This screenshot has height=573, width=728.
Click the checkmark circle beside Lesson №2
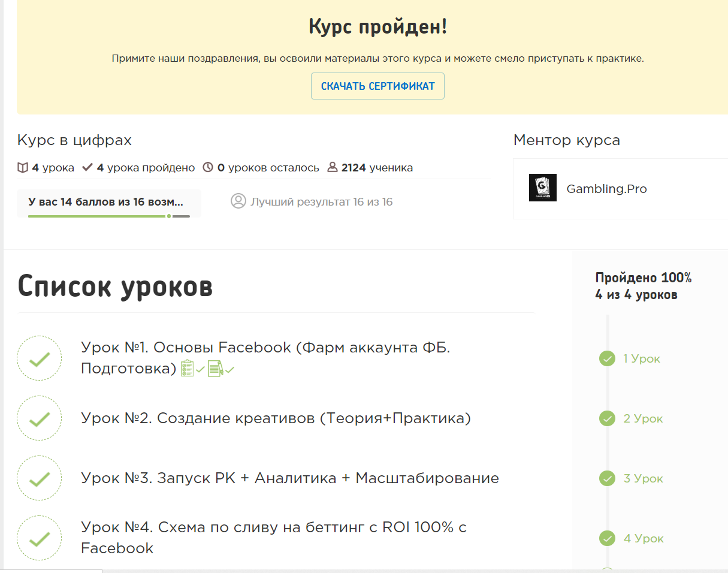[39, 418]
